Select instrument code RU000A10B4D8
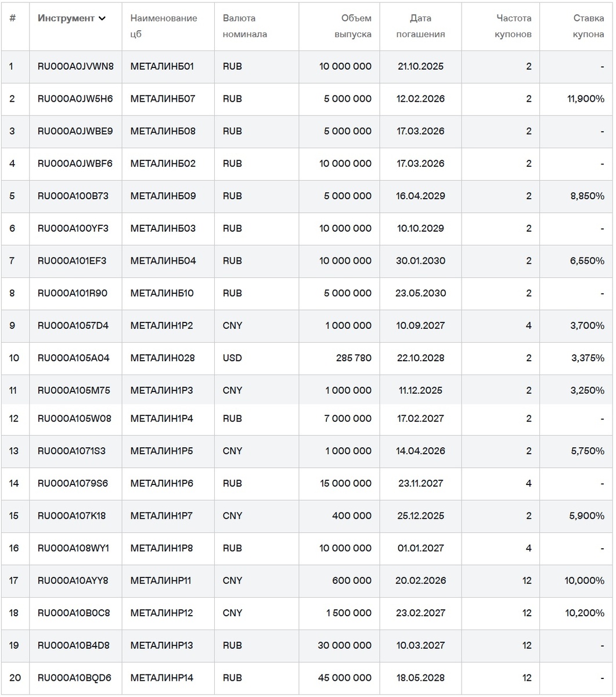This screenshot has width=616, height=697. coord(74,646)
